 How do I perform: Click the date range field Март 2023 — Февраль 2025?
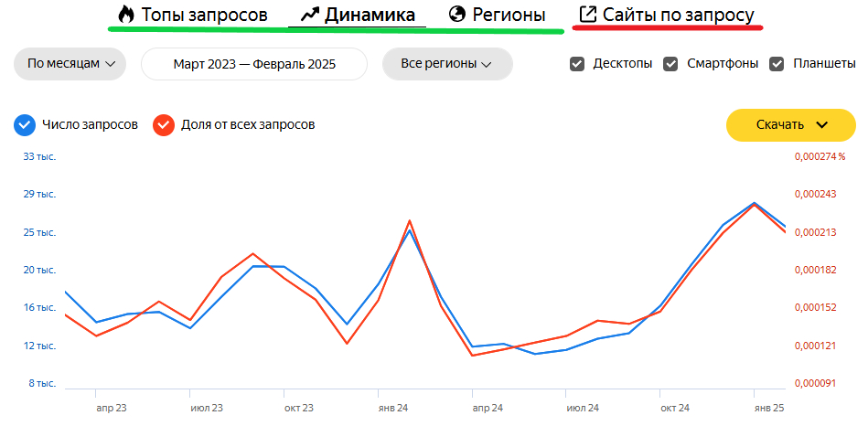(x=254, y=64)
